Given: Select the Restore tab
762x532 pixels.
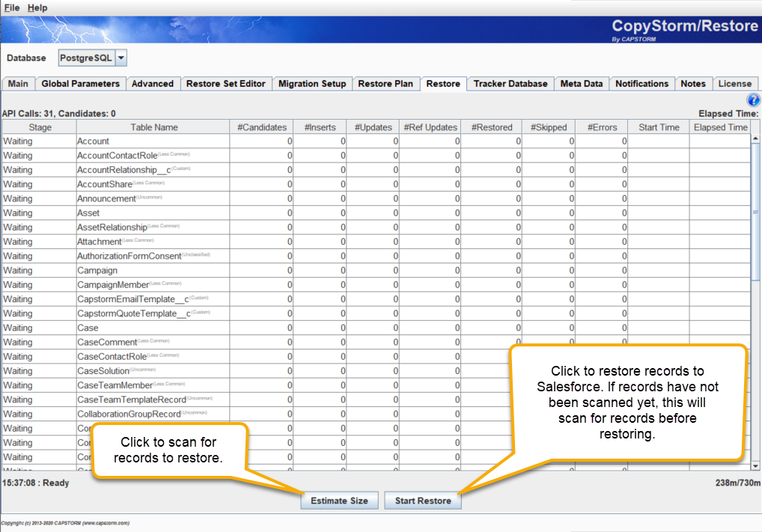Looking at the screenshot, I should pyautogui.click(x=443, y=84).
